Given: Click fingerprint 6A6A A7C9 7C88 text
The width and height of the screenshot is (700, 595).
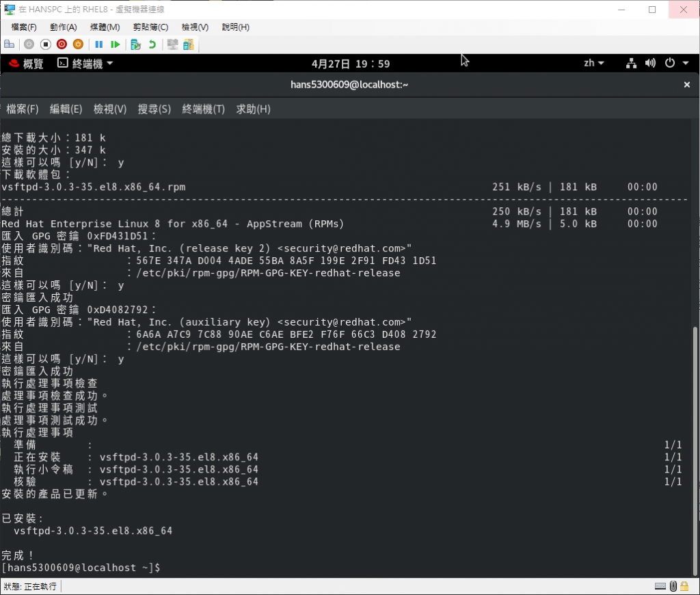Looking at the screenshot, I should pyautogui.click(x=286, y=334).
